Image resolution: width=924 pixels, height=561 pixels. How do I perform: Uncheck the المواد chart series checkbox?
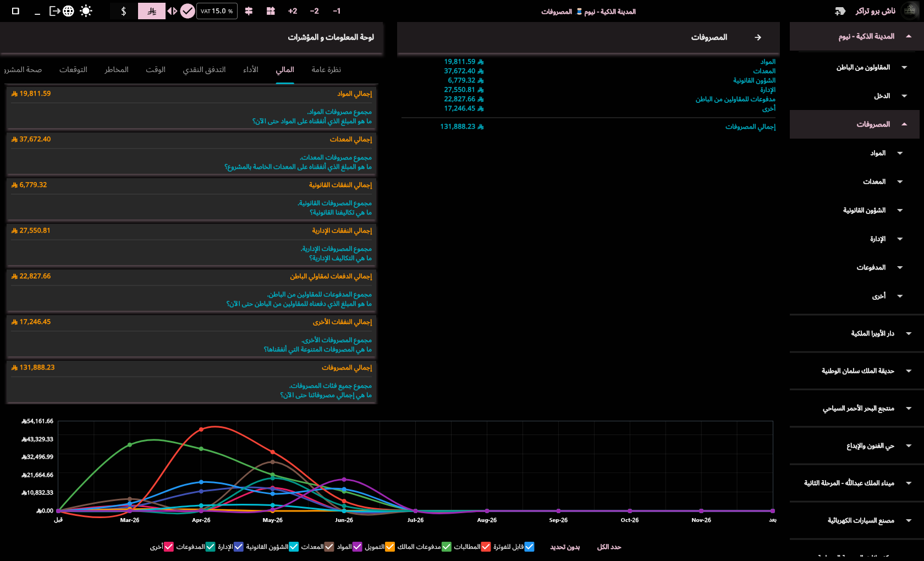(358, 547)
